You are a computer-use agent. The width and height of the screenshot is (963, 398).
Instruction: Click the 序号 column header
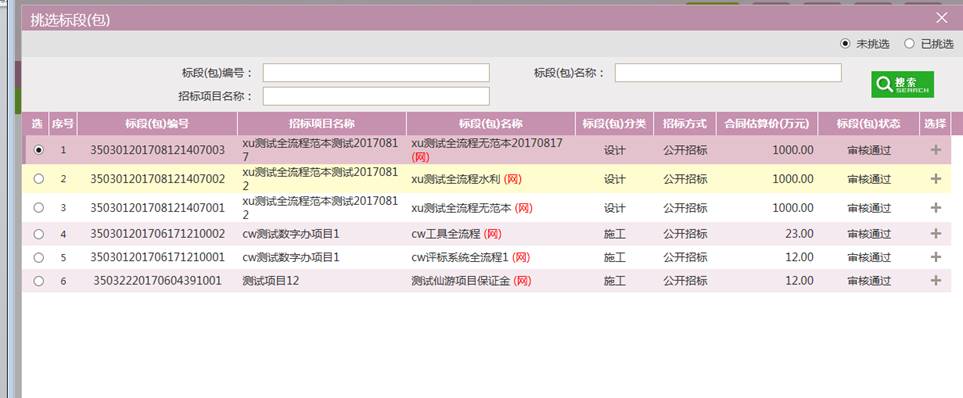[x=63, y=123]
